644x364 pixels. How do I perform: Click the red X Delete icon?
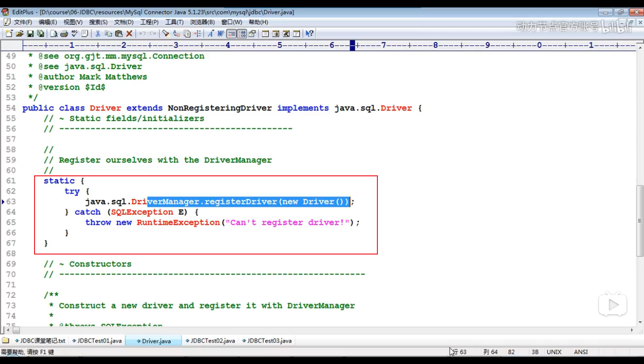(129, 34)
